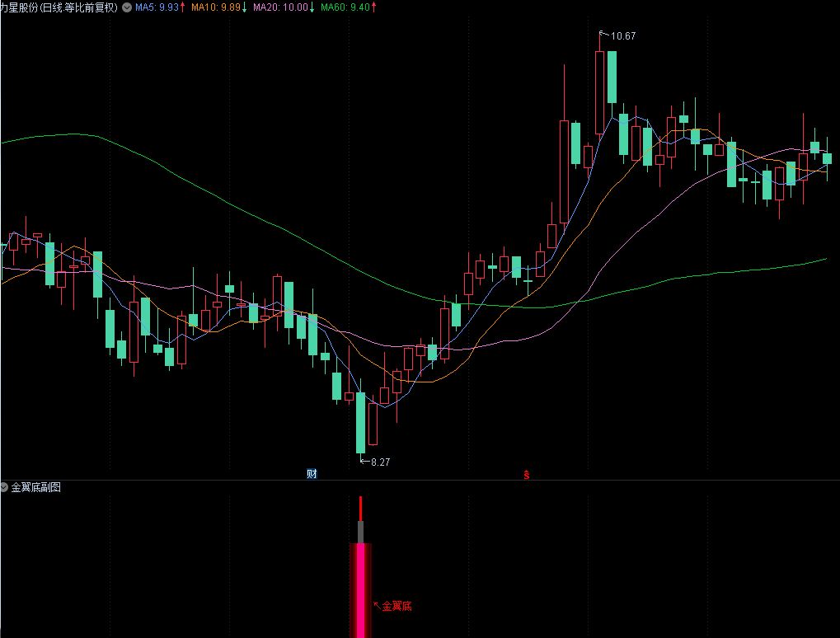This screenshot has height=638, width=840.
Task: Click the 财 financial report marker
Action: [312, 474]
